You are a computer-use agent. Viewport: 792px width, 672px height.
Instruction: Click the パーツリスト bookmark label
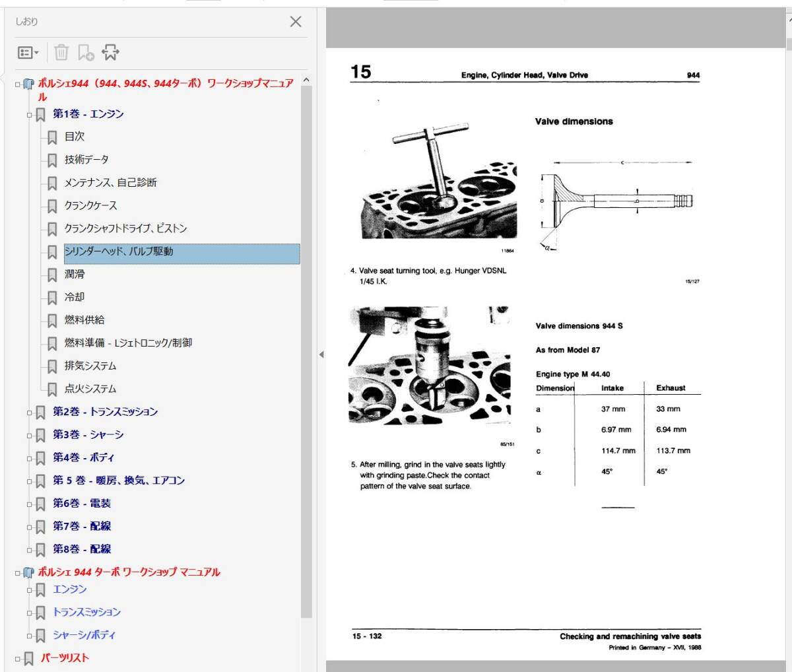point(65,657)
